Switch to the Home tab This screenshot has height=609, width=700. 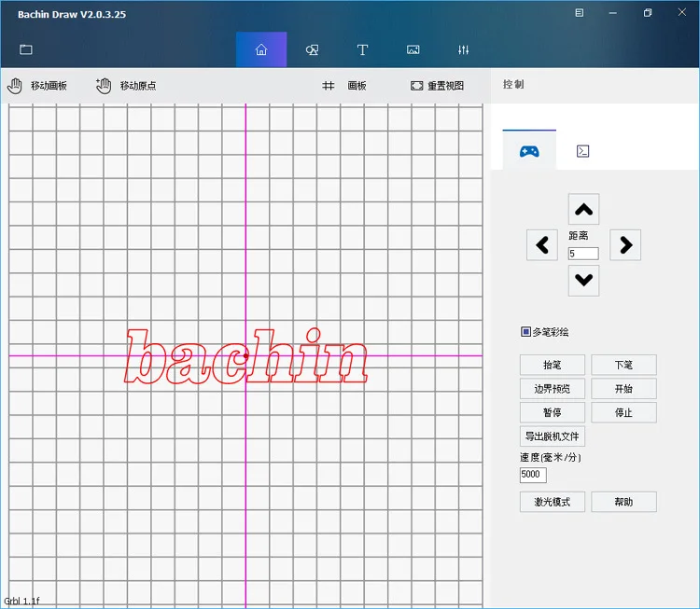click(x=261, y=49)
